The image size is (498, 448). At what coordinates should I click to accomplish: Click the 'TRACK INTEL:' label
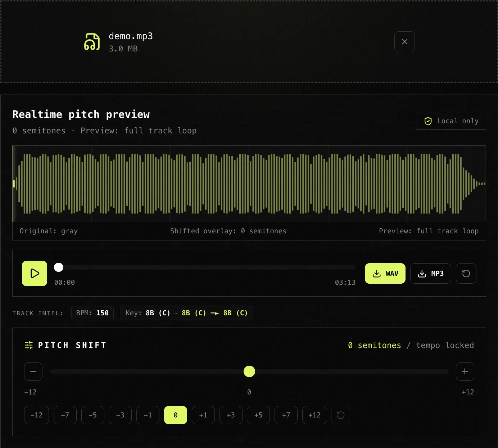38,313
